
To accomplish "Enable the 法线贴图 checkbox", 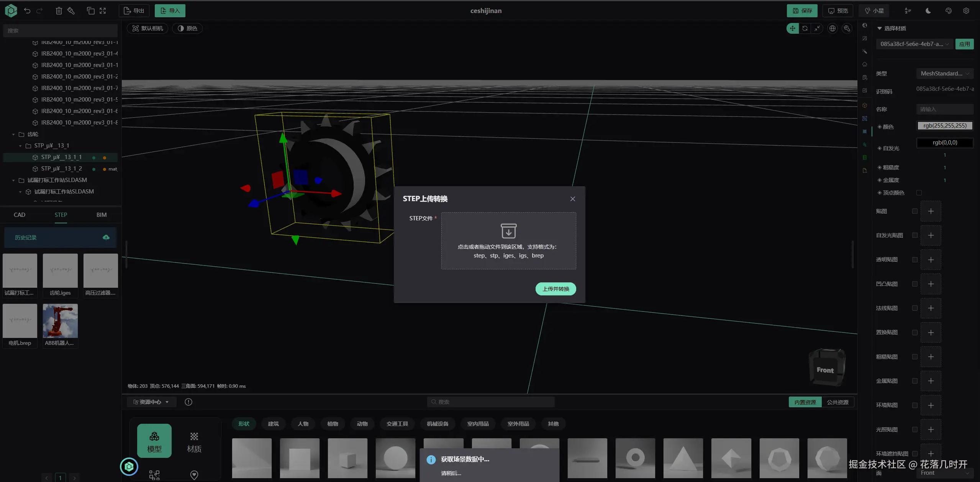I will (x=914, y=308).
